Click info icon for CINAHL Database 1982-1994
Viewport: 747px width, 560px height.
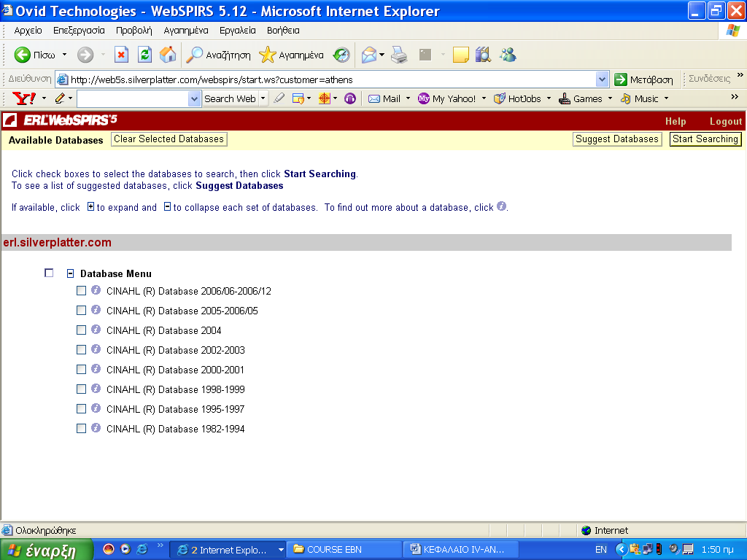[96, 427]
